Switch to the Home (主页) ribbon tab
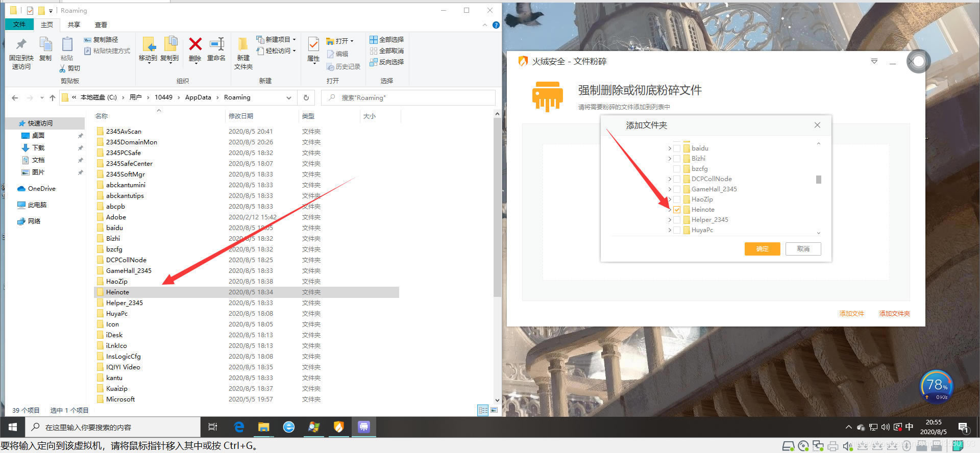The width and height of the screenshot is (980, 453). click(x=47, y=24)
